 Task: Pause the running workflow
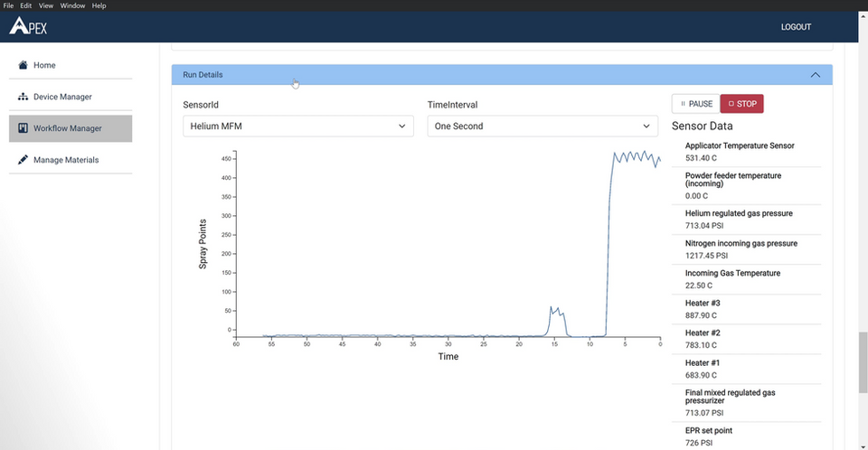click(x=696, y=104)
